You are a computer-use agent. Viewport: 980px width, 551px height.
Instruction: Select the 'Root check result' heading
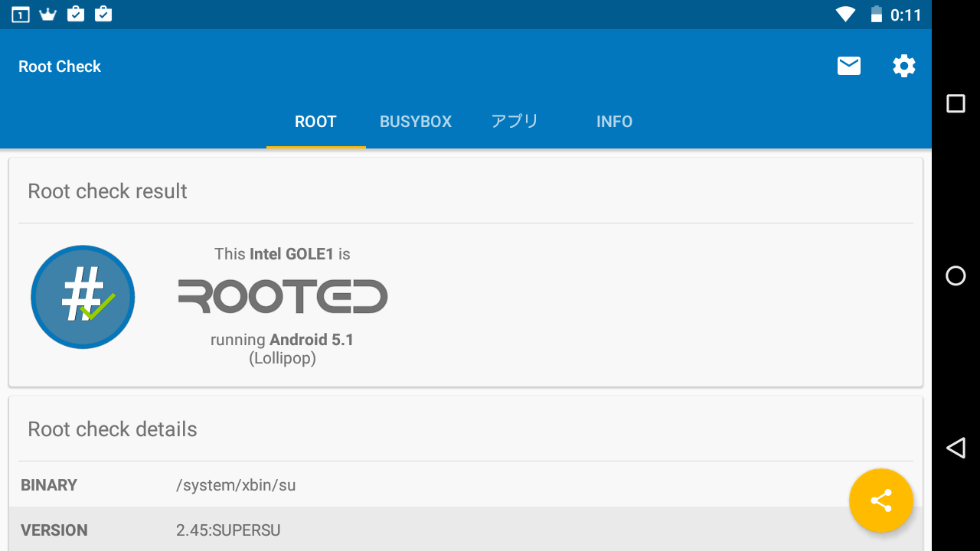107,191
